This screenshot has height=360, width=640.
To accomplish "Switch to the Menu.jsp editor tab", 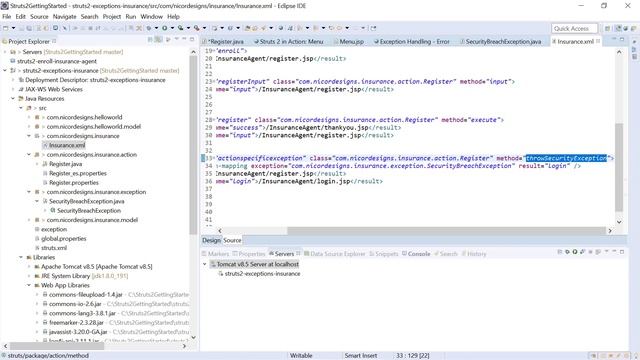I will (348, 42).
